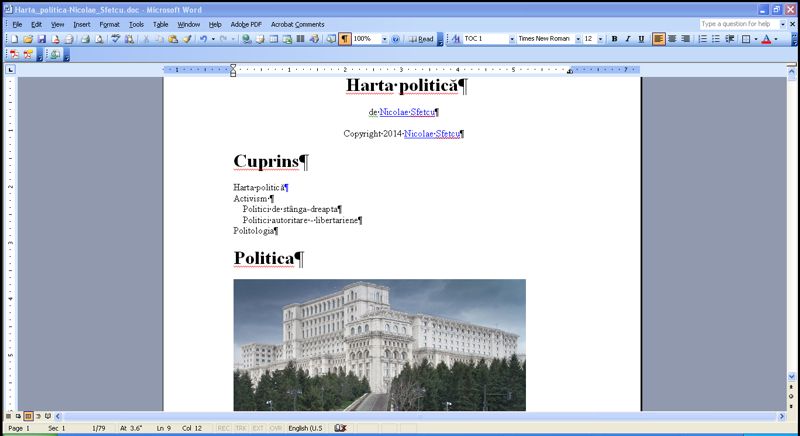Undo the last action

[204, 39]
